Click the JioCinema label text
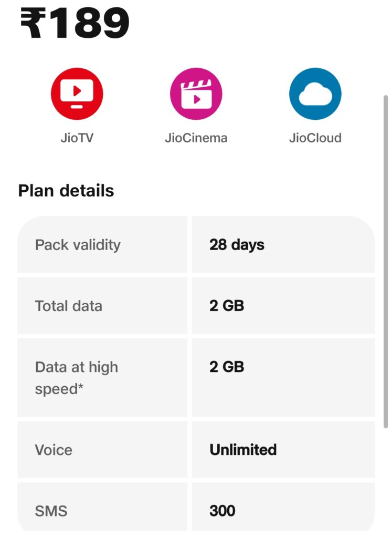 (x=196, y=138)
